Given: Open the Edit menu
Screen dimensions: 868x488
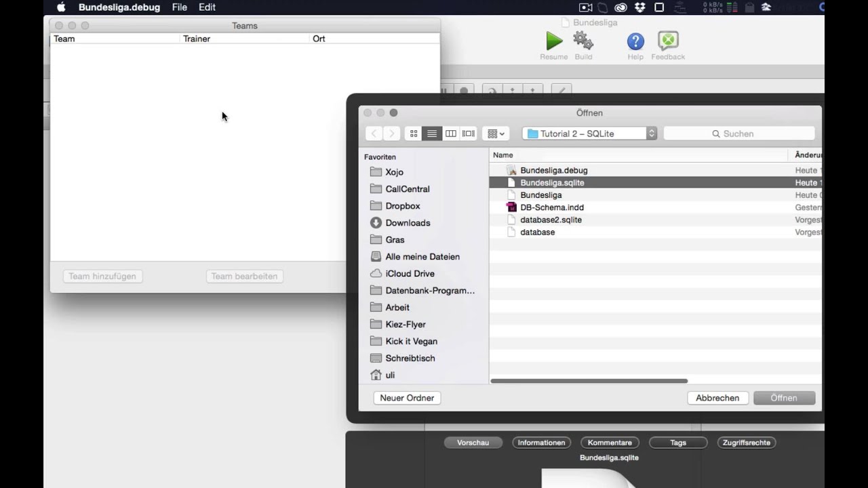Looking at the screenshot, I should tap(208, 7).
